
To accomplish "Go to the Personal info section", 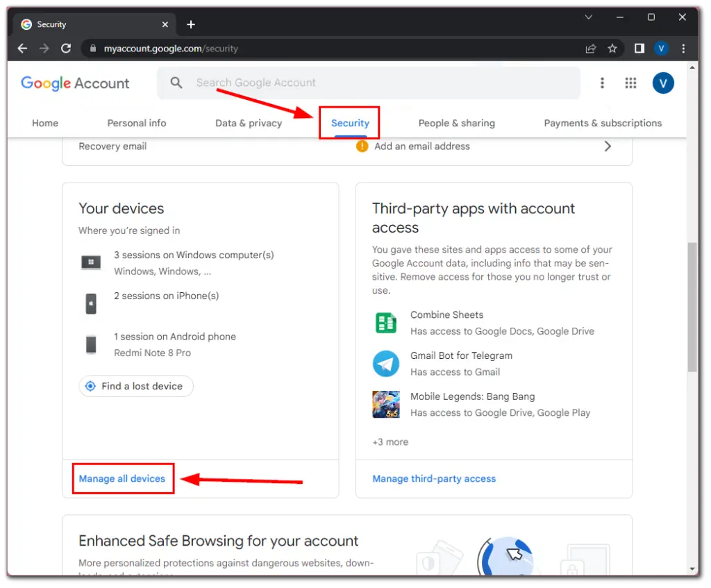I will [137, 123].
